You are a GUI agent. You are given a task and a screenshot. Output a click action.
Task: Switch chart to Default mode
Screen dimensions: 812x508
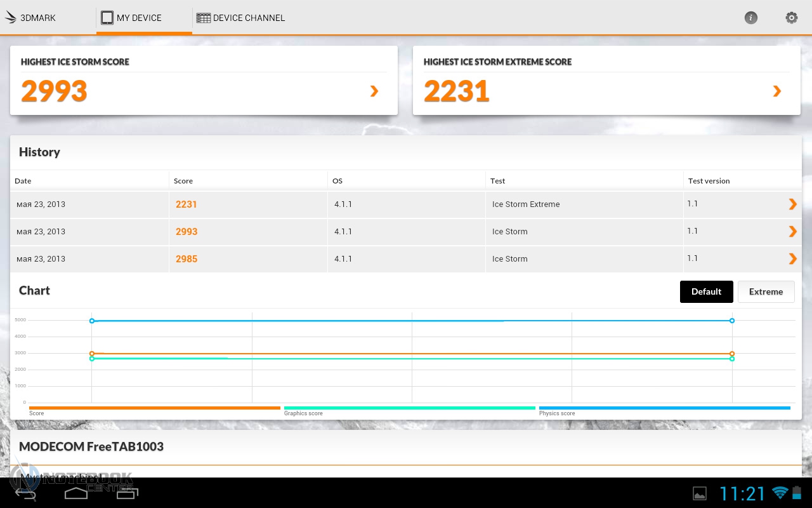pos(706,292)
